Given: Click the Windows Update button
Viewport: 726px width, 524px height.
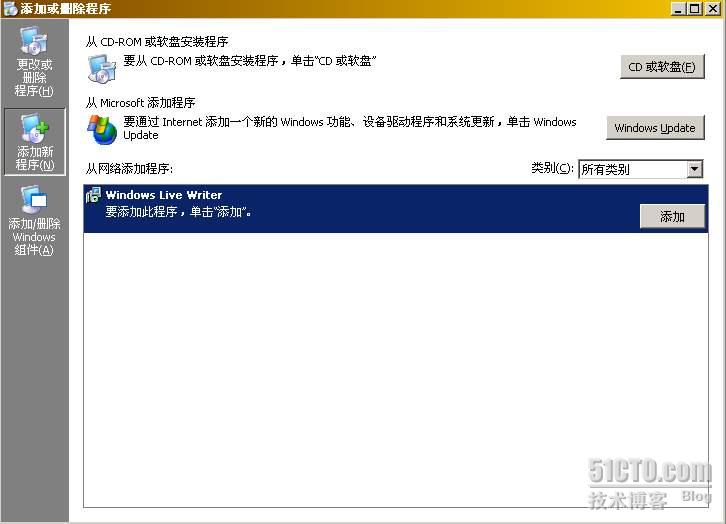Looking at the screenshot, I should point(655,128).
